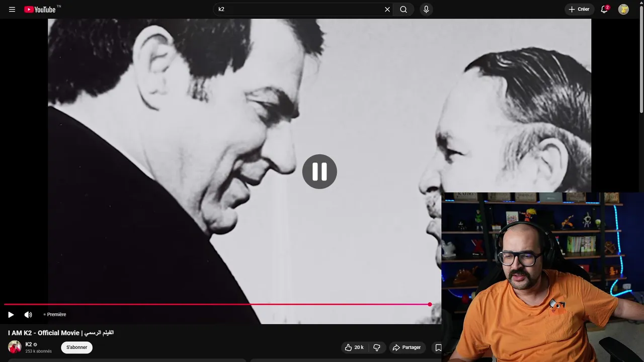Open notifications bell
644x362 pixels.
coord(605,10)
